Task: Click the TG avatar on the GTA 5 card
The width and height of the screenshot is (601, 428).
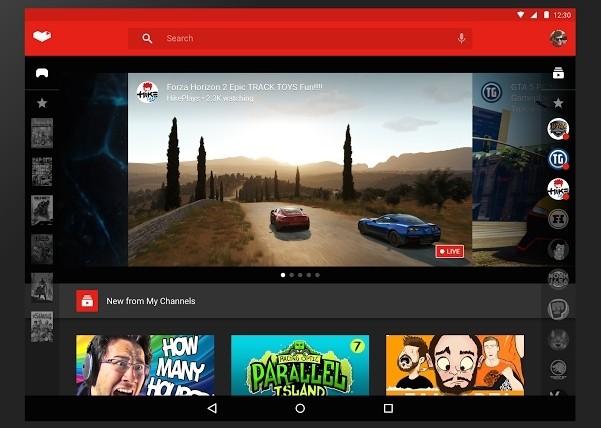Action: tap(491, 92)
